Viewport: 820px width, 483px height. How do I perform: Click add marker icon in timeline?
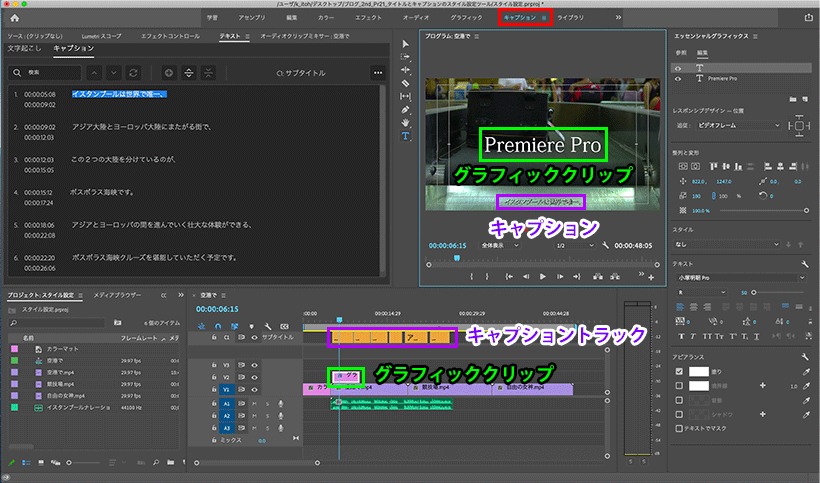coord(252,326)
